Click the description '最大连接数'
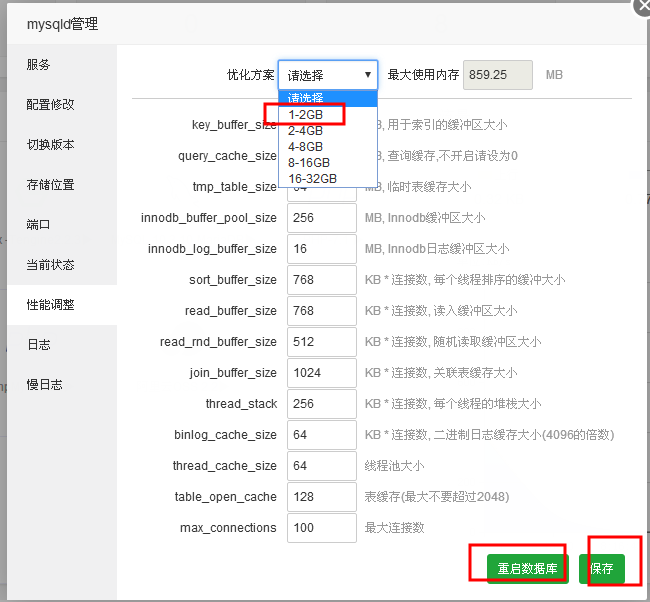 (x=394, y=528)
